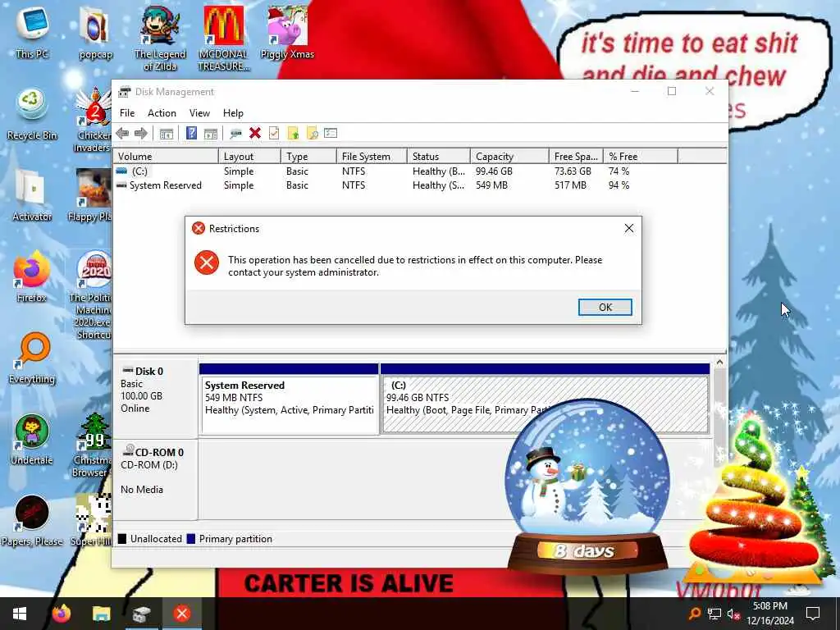Click OK in the Restrictions dialog
The height and width of the screenshot is (630, 840).
tap(605, 307)
